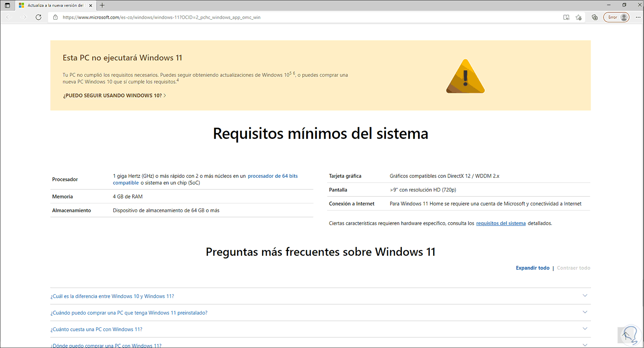This screenshot has height=348, width=644.
Task: Reload the page with the refresh icon
Action: click(x=38, y=17)
